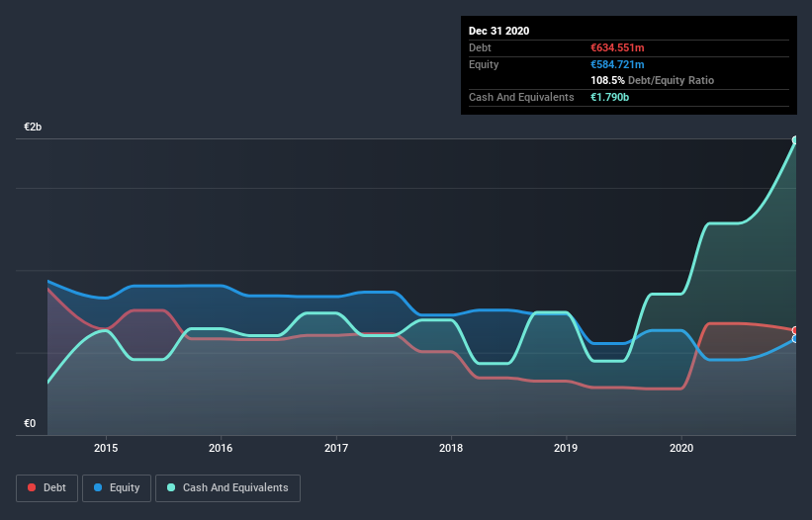Click the red Debt endpoint marker
812x520 pixels.
pyautogui.click(x=795, y=330)
